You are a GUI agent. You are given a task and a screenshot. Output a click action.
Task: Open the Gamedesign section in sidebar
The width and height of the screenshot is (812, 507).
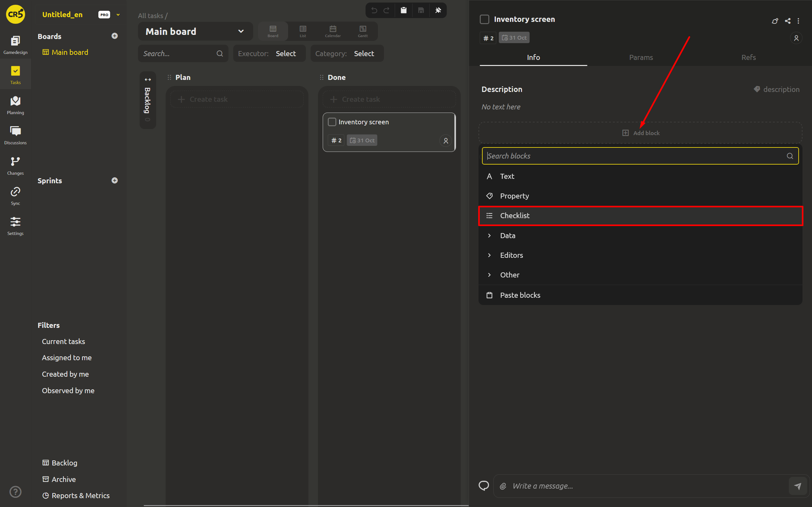(16, 45)
